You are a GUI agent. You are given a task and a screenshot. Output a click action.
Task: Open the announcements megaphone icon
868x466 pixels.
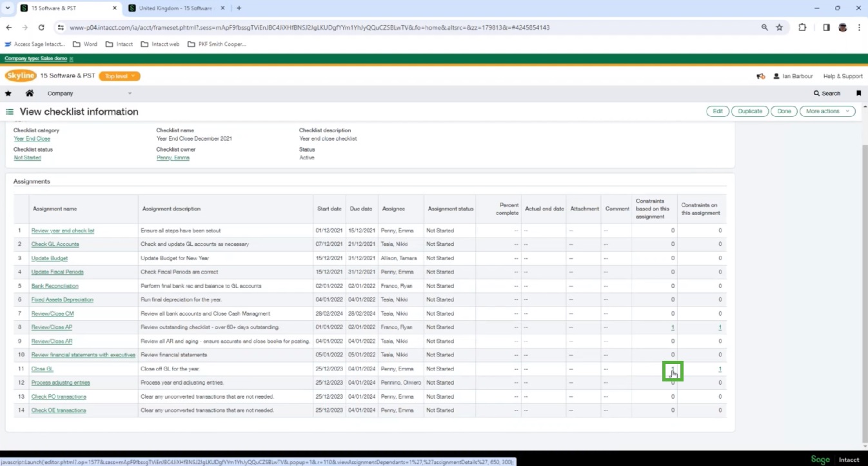tap(761, 76)
